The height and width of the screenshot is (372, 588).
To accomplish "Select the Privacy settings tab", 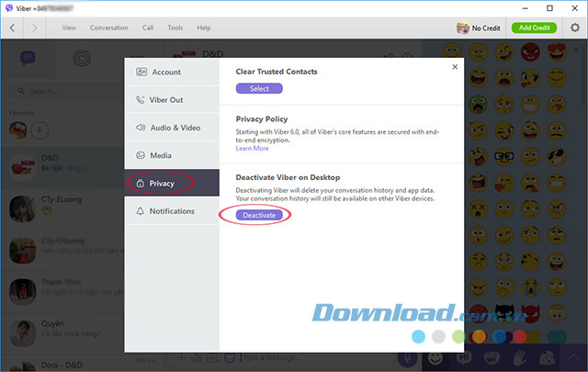I will pyautogui.click(x=172, y=183).
